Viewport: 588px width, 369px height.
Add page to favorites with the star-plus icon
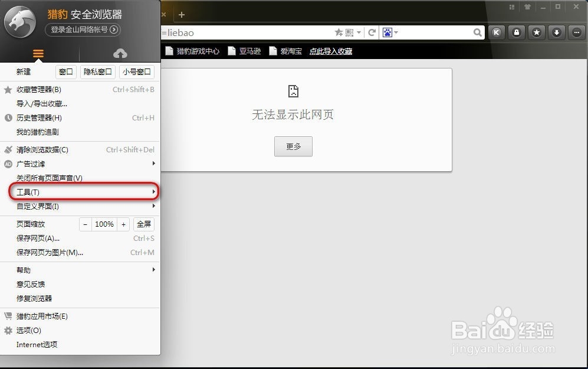point(337,32)
